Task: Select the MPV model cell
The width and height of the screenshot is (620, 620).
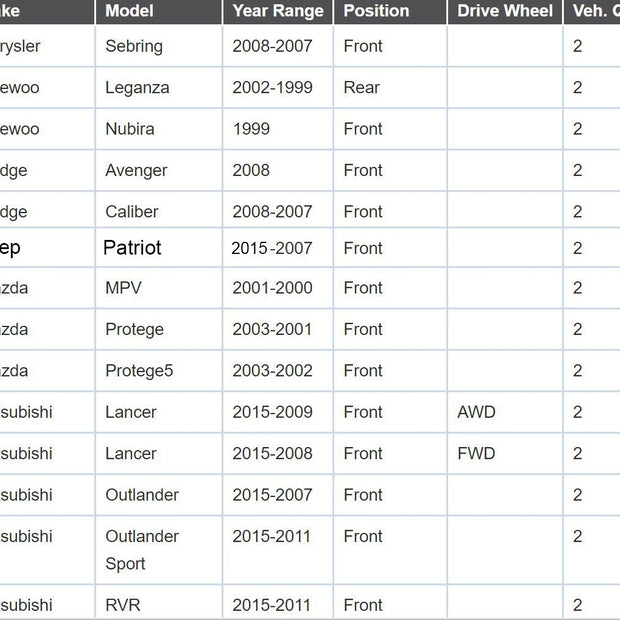Action: click(159, 288)
